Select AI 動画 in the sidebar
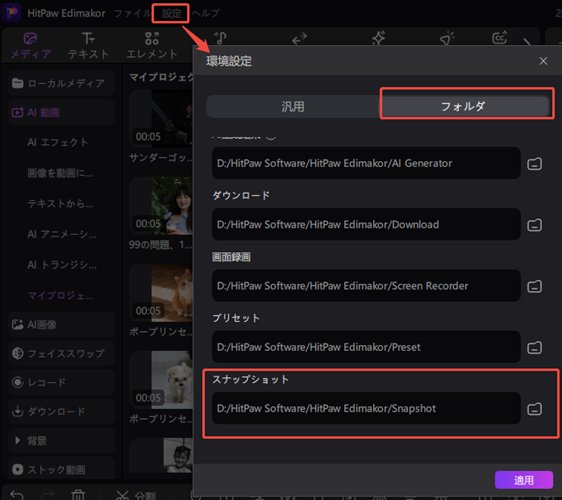562x500 pixels. click(61, 113)
